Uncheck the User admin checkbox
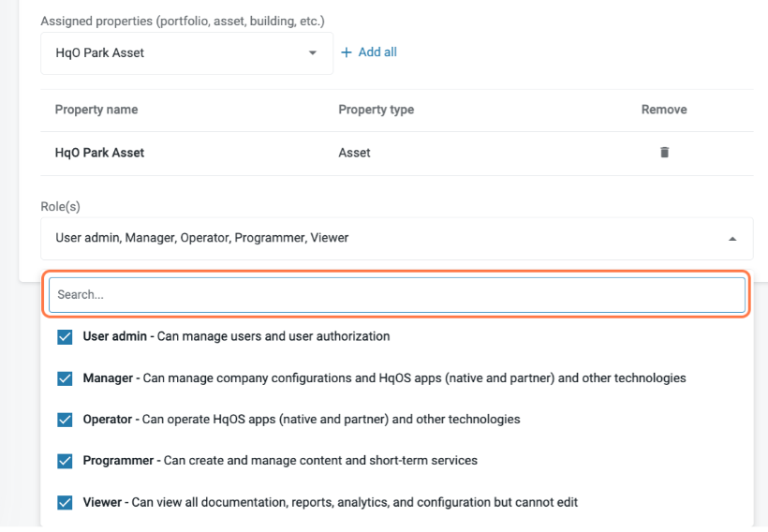The image size is (768, 532). click(x=65, y=337)
